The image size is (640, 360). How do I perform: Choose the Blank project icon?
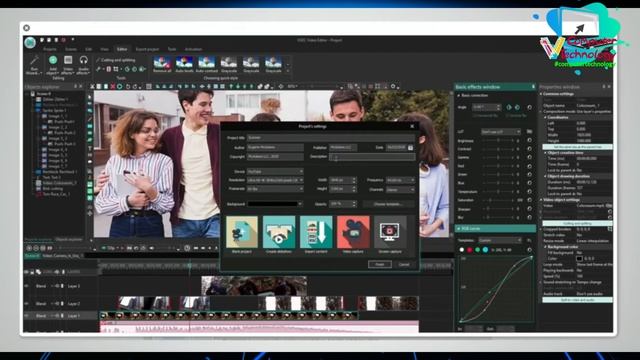(242, 232)
